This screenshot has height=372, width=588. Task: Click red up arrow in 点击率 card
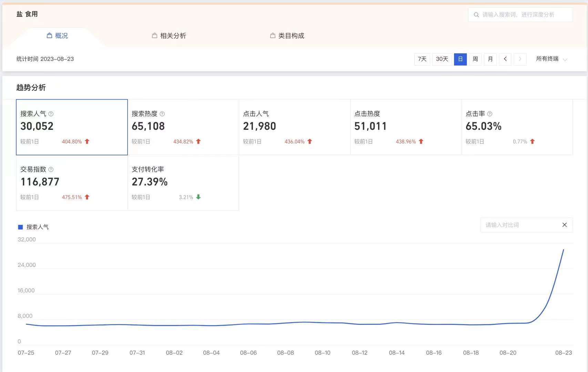pos(533,142)
